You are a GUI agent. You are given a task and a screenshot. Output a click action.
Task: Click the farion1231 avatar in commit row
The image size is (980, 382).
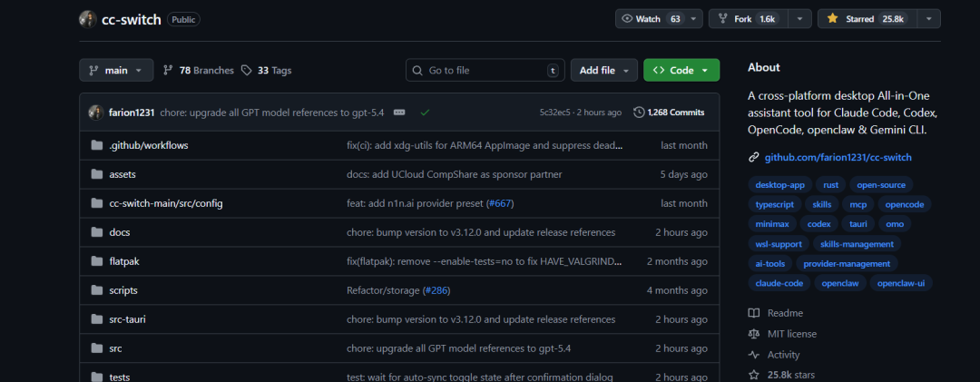click(x=95, y=113)
